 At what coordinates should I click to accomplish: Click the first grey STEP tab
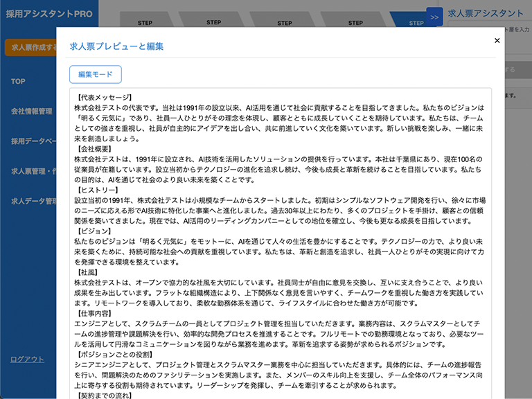(146, 19)
